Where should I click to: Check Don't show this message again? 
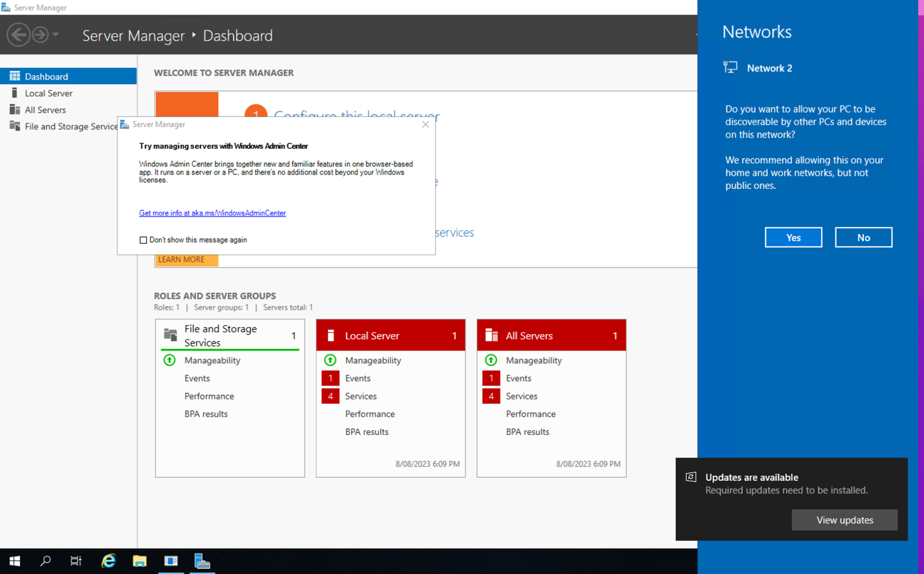pyautogui.click(x=143, y=240)
